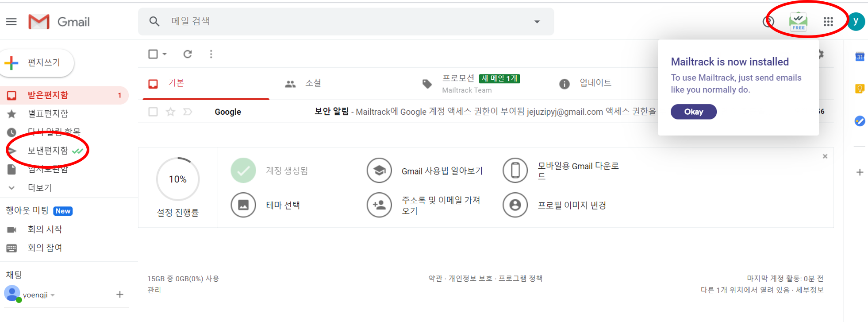
Task: Click the 회의 참여 keyboard icon
Action: click(x=12, y=248)
